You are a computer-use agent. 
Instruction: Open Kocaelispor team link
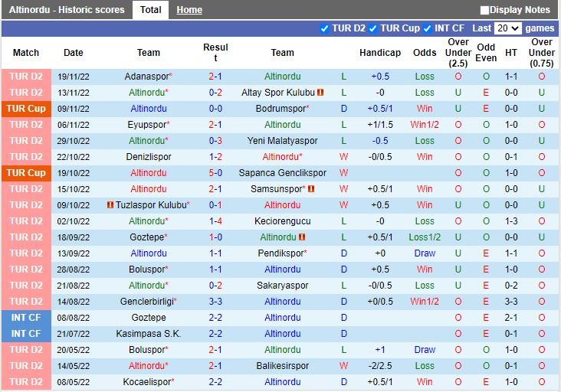click(146, 382)
